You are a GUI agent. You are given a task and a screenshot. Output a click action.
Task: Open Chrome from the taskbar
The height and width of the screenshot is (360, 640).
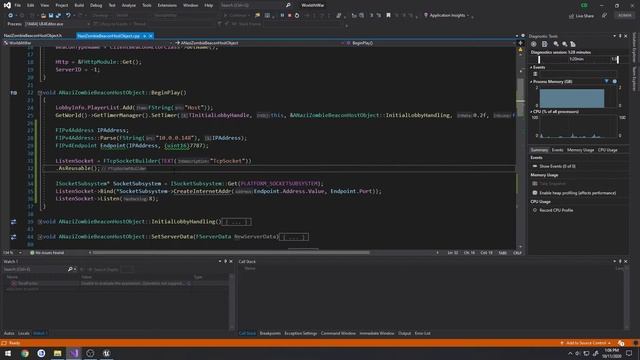pos(25,353)
